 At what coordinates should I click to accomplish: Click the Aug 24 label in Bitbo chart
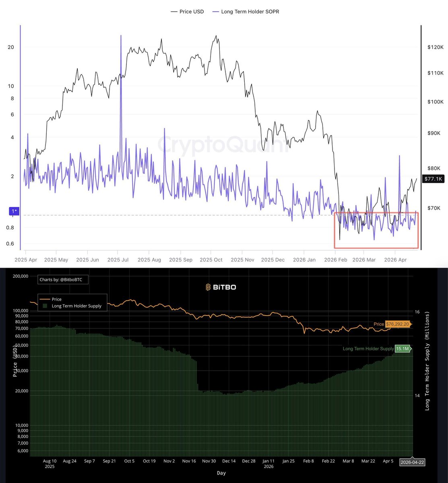coord(70,461)
